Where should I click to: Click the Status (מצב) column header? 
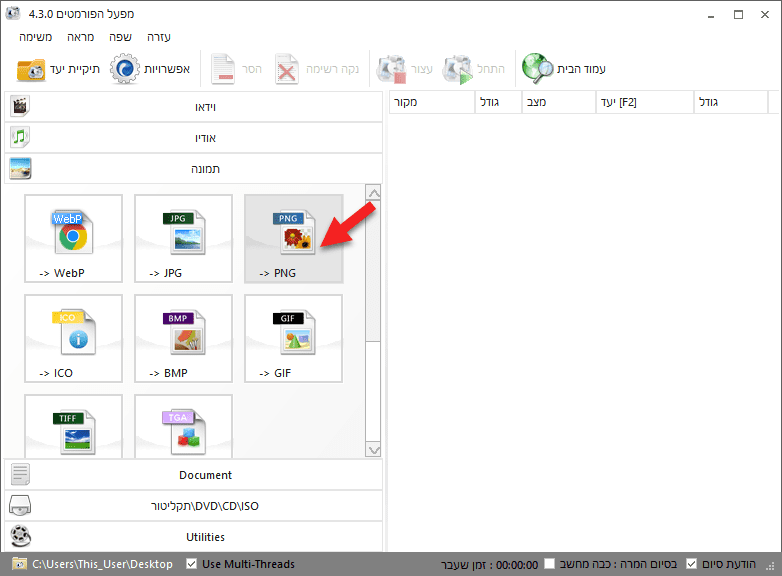click(x=559, y=102)
